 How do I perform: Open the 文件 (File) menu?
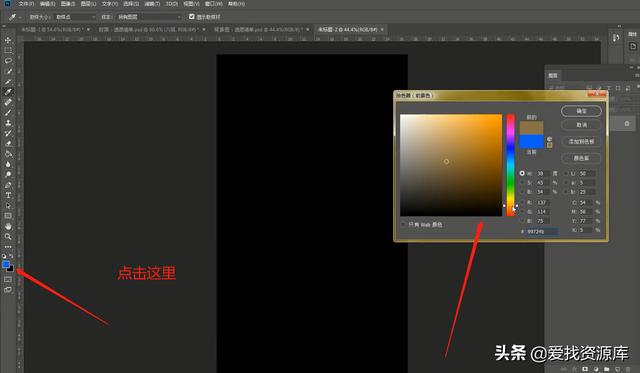(26, 4)
